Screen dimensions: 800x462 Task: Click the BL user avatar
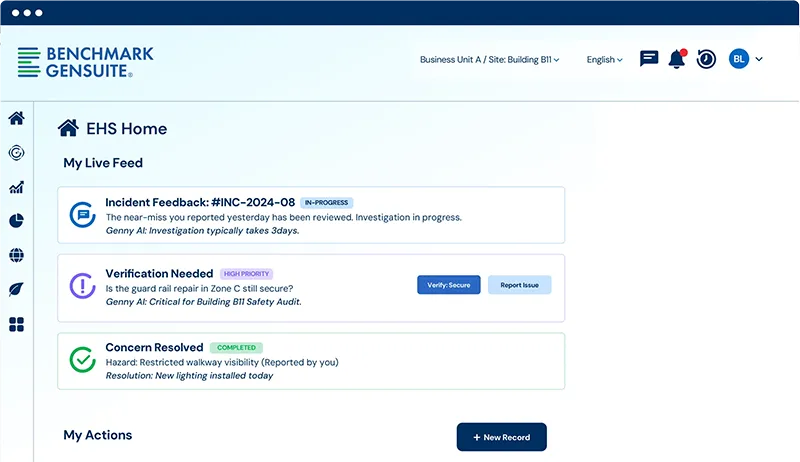point(739,59)
